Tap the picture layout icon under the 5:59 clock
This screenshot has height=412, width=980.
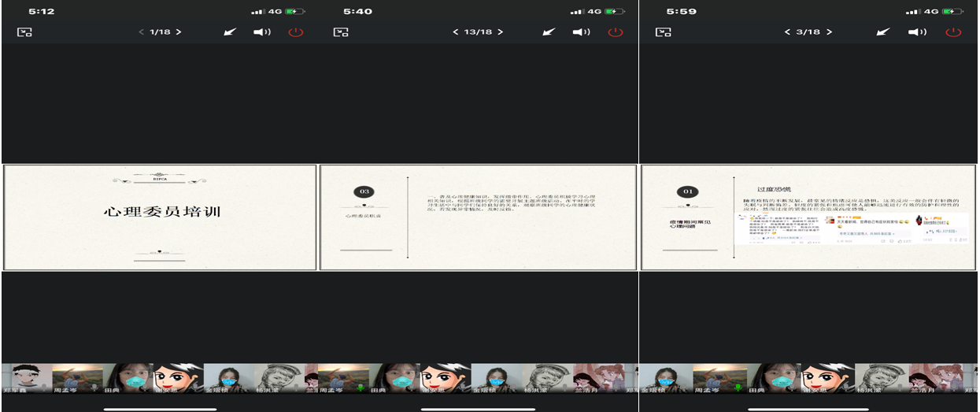point(664,32)
